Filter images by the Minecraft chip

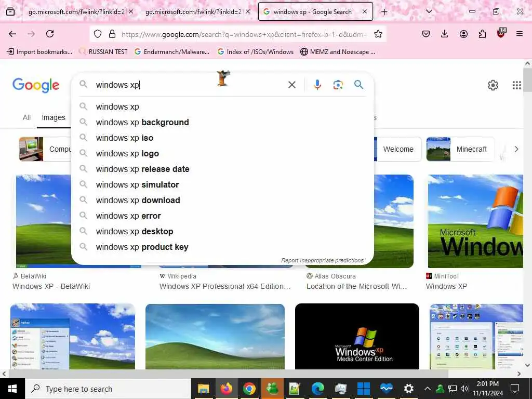[460, 149]
